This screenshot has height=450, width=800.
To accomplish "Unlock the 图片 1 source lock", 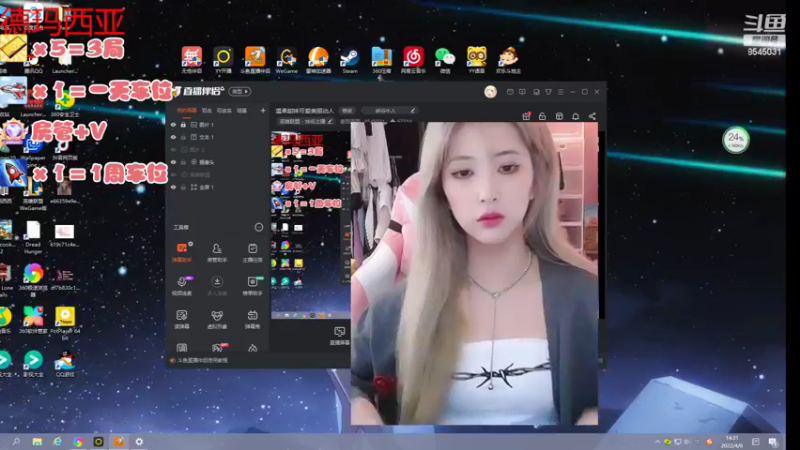I will (x=183, y=124).
